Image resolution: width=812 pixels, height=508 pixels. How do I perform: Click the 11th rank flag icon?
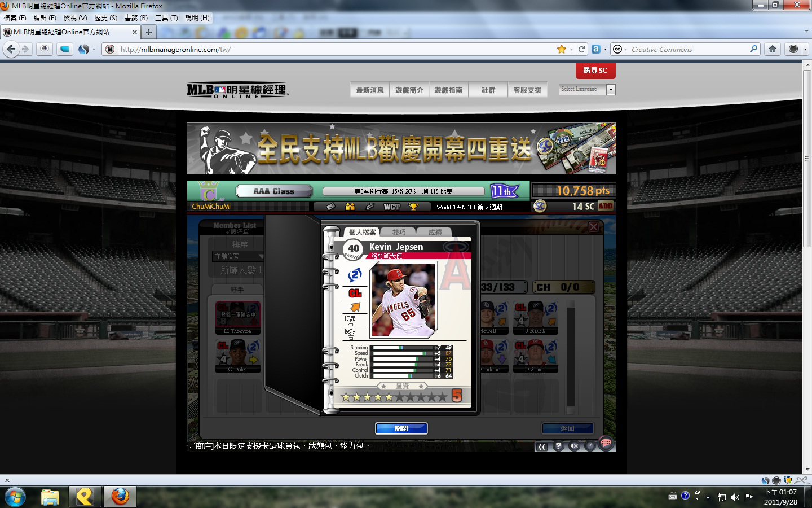tap(504, 191)
